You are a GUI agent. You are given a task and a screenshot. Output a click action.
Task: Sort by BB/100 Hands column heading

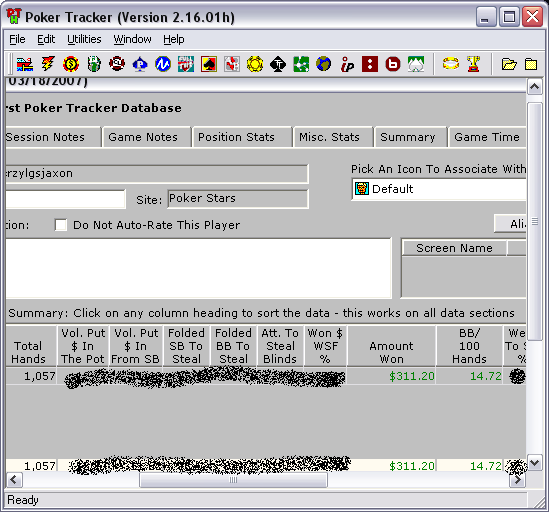click(x=469, y=346)
